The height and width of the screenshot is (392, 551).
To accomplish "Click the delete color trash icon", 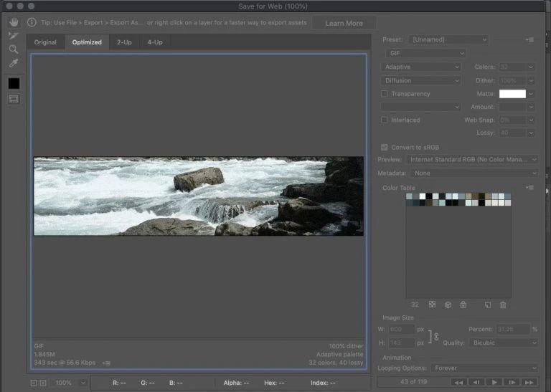I will 502,305.
